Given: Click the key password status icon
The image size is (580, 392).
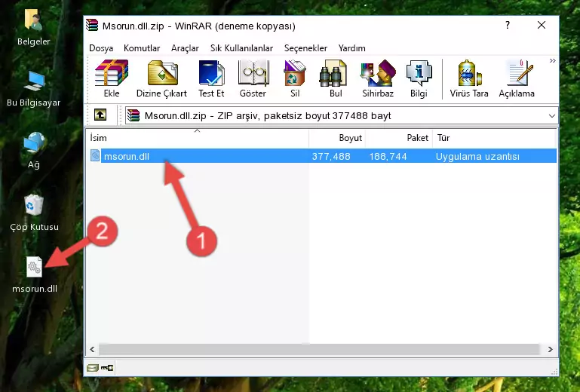Looking at the screenshot, I should (107, 368).
